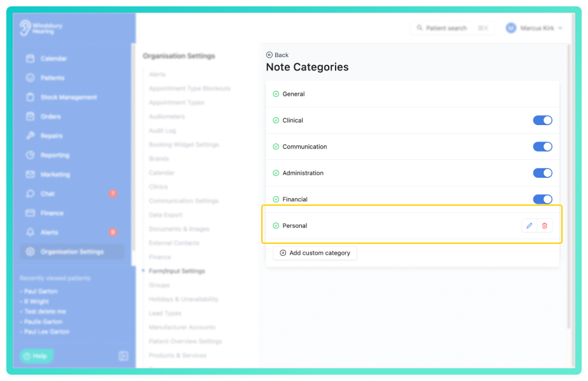The image size is (588, 381).
Task: Toggle the Financial category switch
Action: pyautogui.click(x=542, y=199)
